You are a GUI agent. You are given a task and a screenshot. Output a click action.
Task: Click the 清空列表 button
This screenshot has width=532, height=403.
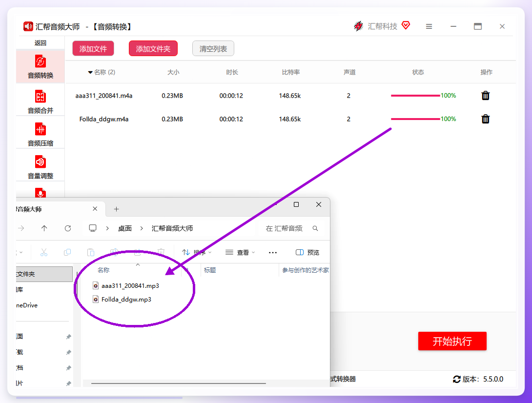click(x=213, y=48)
